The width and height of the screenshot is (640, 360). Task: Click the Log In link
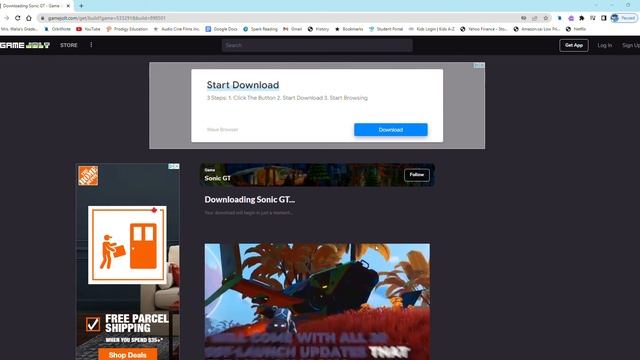tap(604, 45)
